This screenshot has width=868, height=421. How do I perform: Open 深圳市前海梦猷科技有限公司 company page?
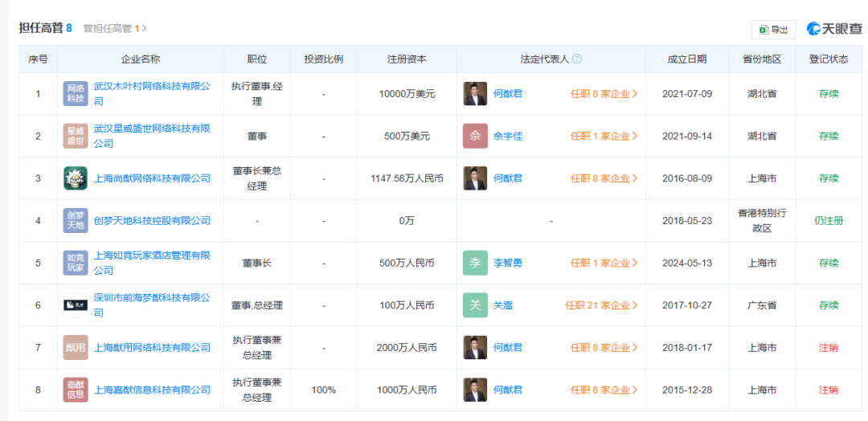(x=152, y=305)
